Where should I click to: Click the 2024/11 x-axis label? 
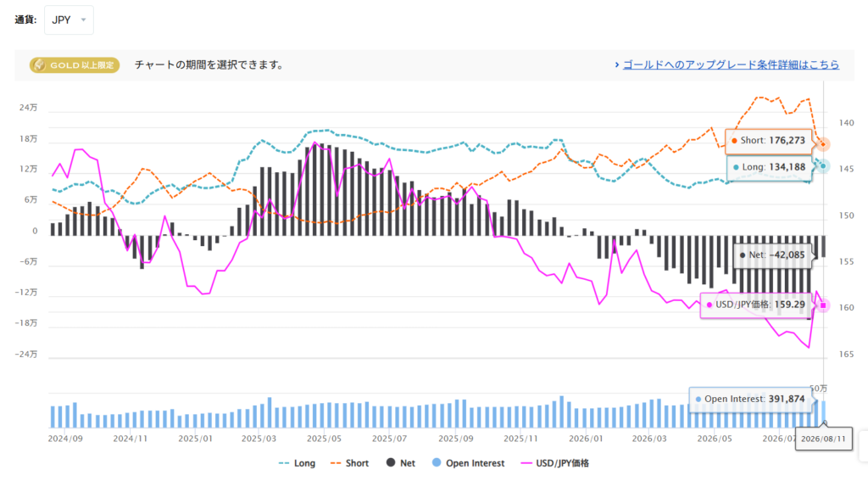[x=131, y=439]
